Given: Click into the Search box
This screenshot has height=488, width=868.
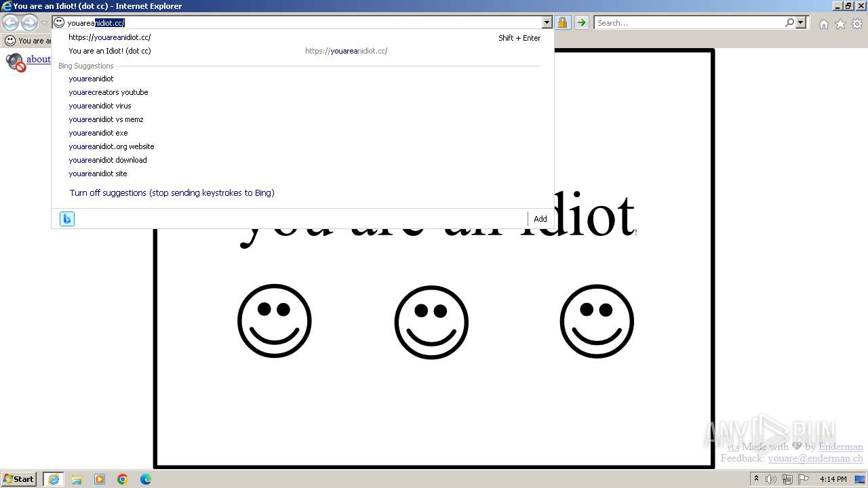Looking at the screenshot, I should click(689, 23).
